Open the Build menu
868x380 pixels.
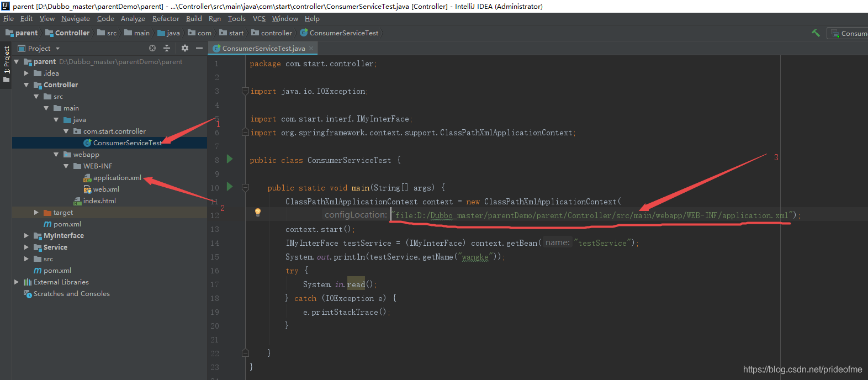tap(194, 19)
